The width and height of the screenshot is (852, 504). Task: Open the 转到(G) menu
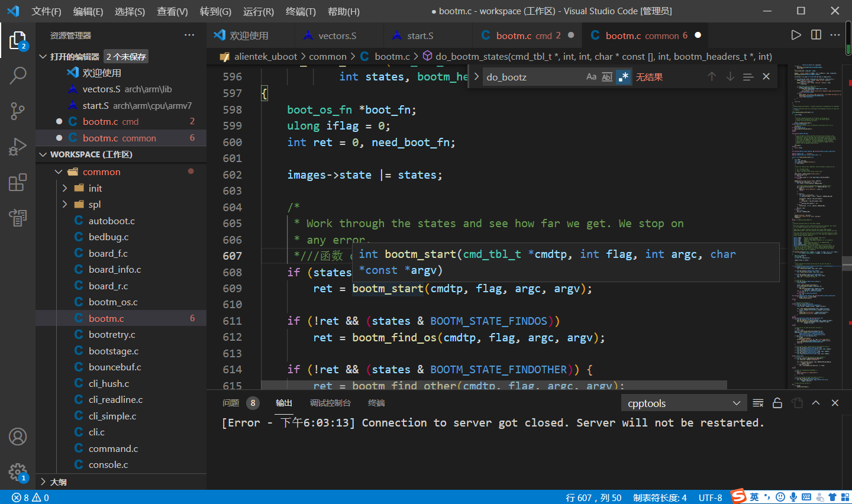point(215,11)
